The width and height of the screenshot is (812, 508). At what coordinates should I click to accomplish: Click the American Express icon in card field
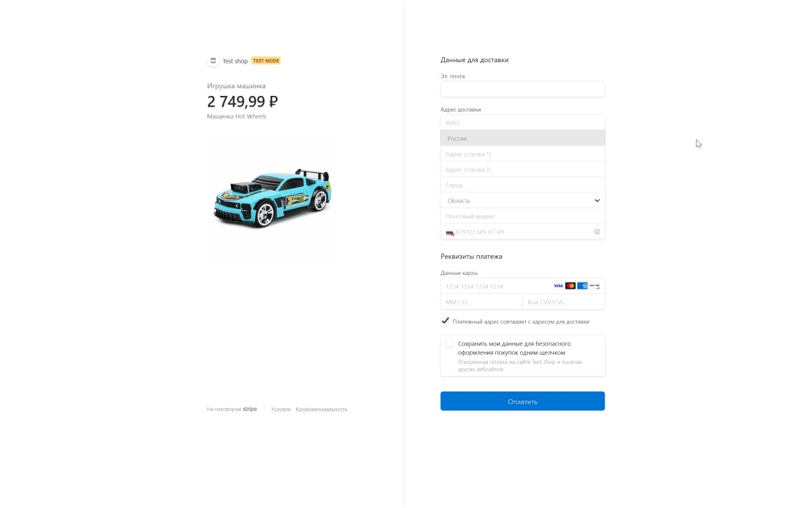click(582, 286)
